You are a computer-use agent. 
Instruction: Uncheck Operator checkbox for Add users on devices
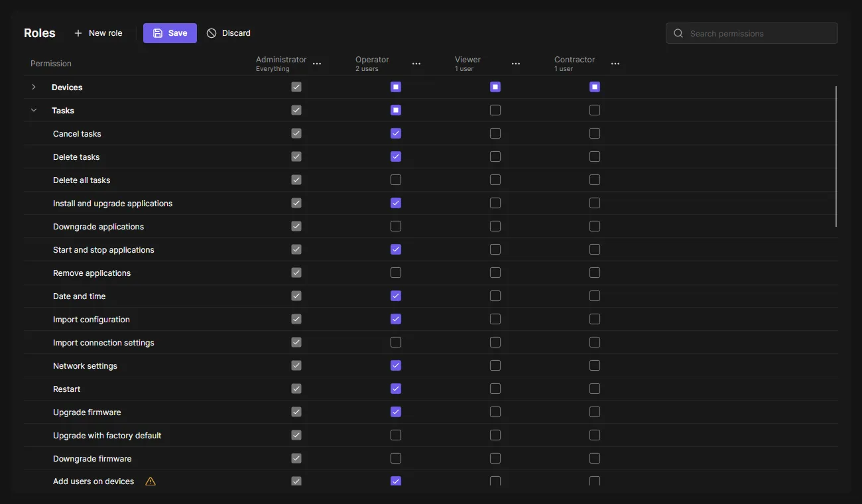[396, 481]
